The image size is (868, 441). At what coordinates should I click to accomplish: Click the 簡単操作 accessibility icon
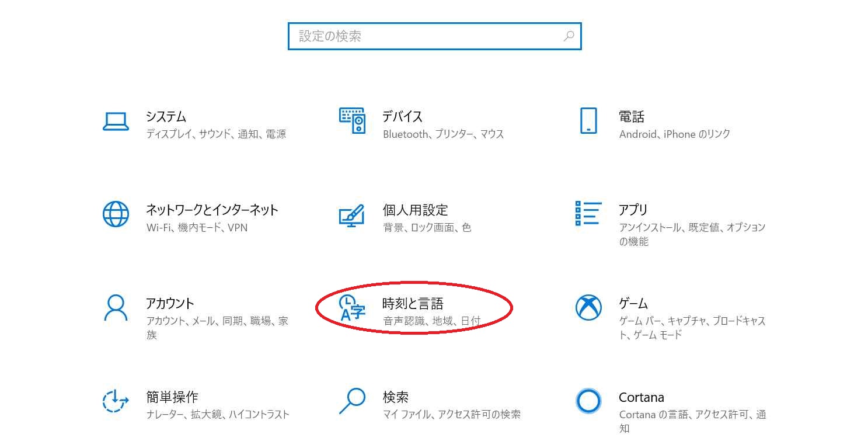coord(116,401)
